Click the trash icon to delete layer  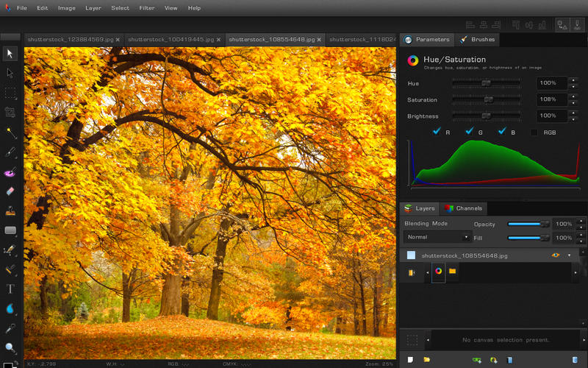pyautogui.click(x=574, y=360)
